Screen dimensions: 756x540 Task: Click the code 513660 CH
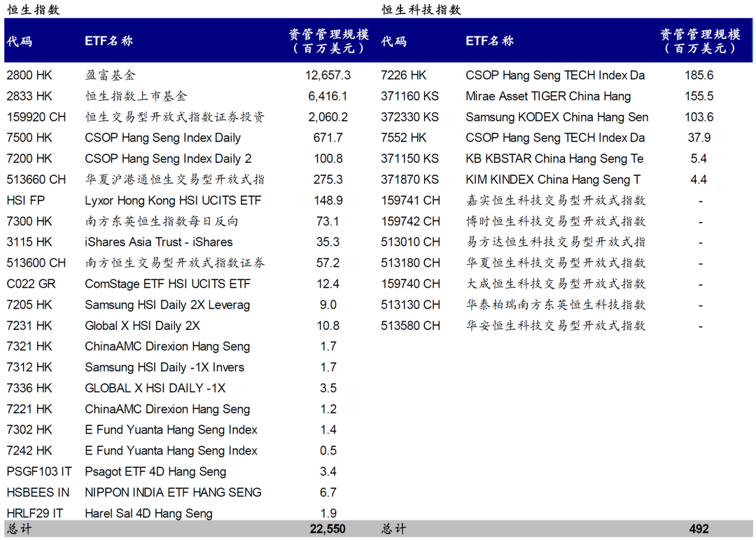click(36, 179)
